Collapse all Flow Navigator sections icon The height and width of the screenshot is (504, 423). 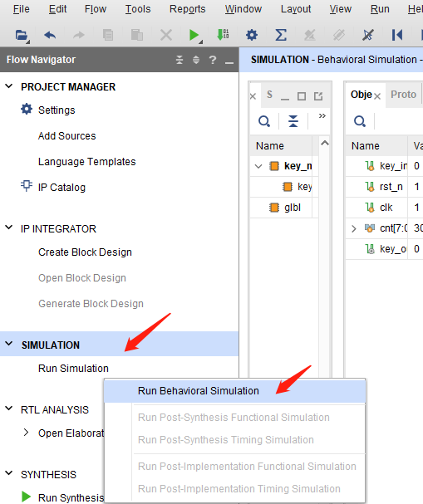180,60
